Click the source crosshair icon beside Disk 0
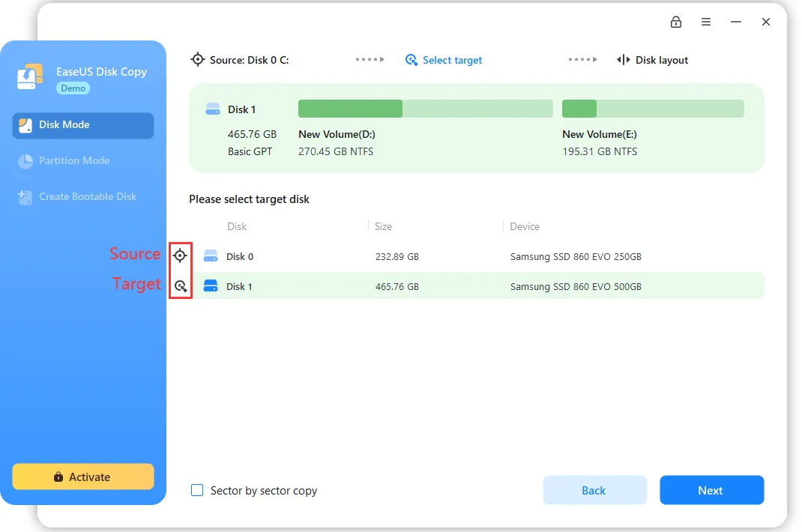 [180, 256]
